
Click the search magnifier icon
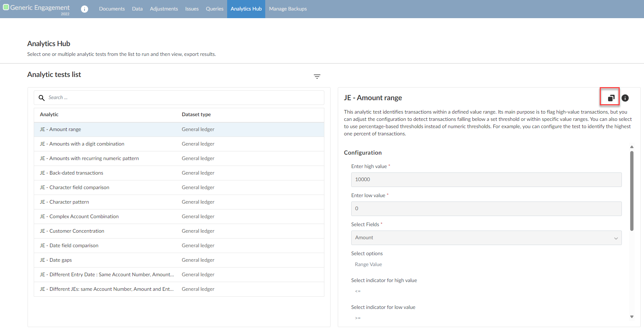pyautogui.click(x=42, y=98)
